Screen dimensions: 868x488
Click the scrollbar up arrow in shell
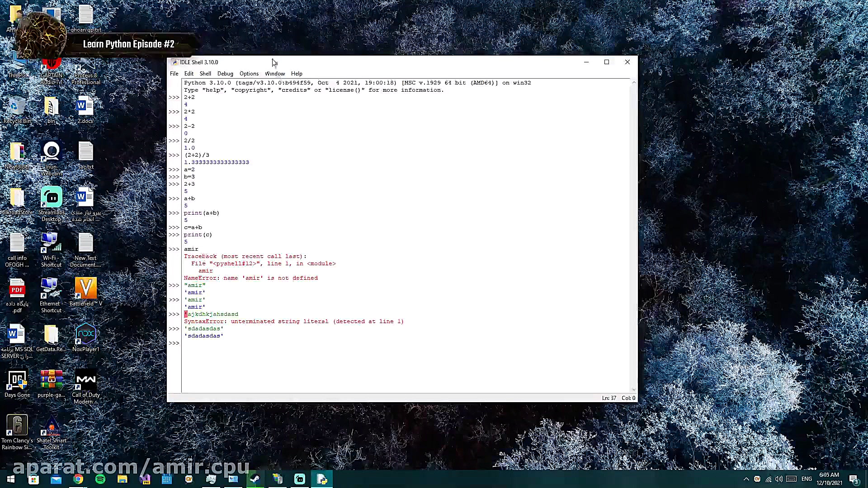point(634,82)
